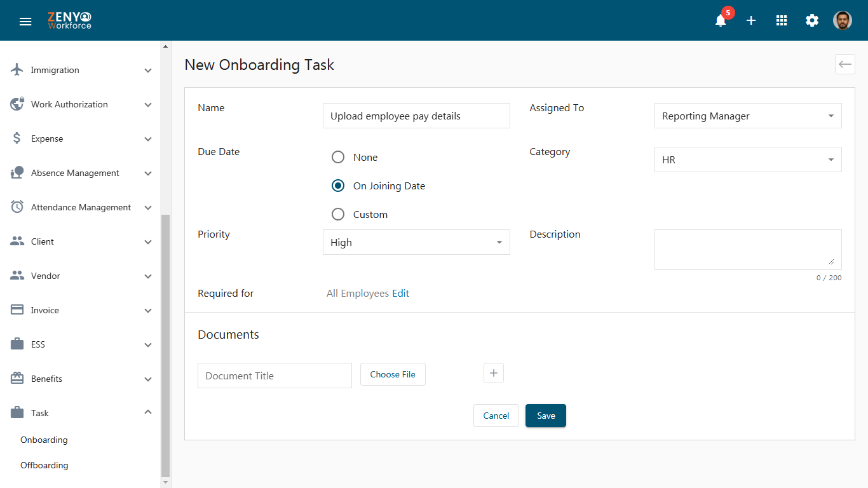Select the Benefits menu label
This screenshot has width=868, height=488.
[x=46, y=379]
